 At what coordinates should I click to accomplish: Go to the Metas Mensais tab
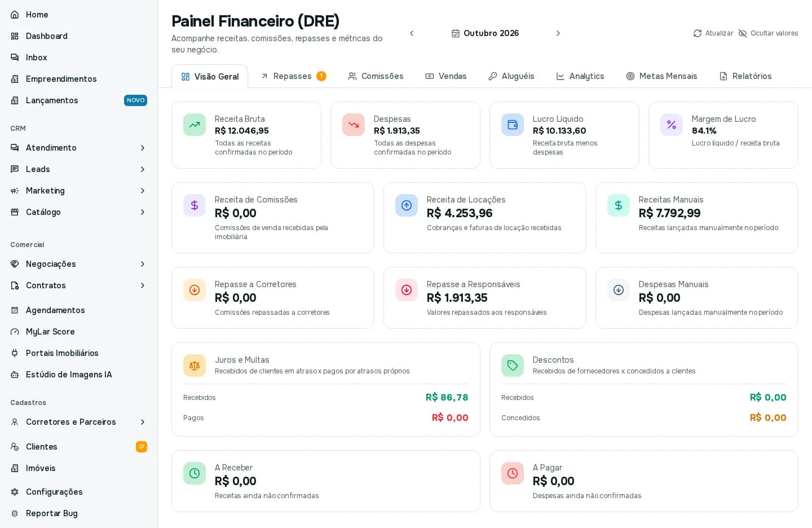[661, 76]
